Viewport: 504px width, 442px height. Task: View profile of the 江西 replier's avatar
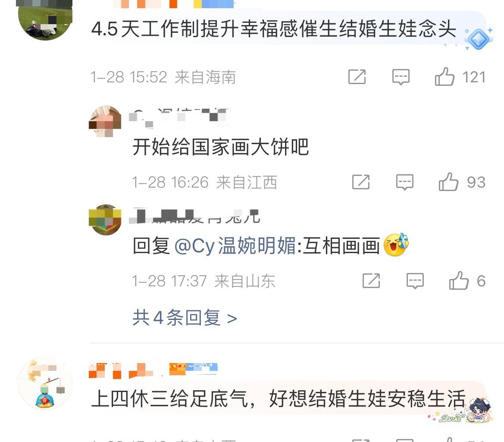click(105, 122)
